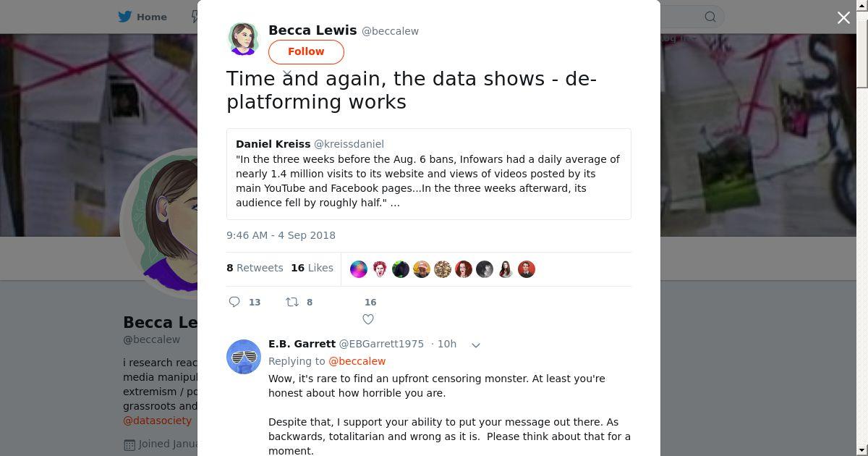Screen dimensions: 868x456
Task: Click the search magnifier icon
Action: click(710, 17)
